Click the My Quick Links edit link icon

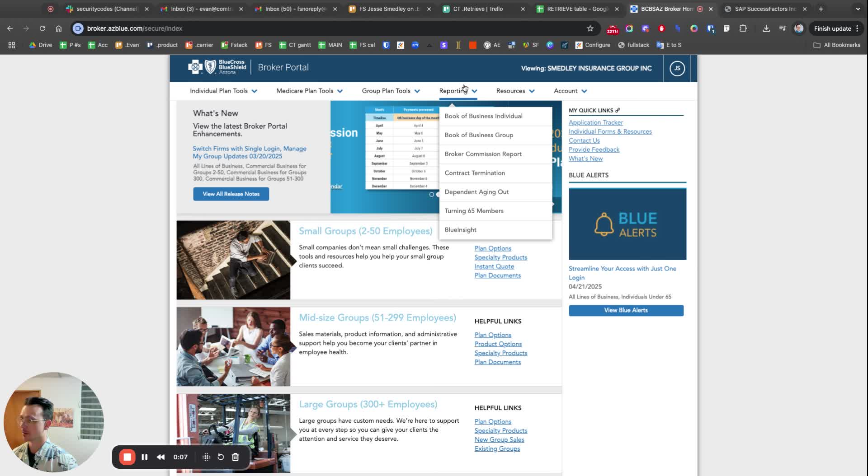tap(618, 110)
